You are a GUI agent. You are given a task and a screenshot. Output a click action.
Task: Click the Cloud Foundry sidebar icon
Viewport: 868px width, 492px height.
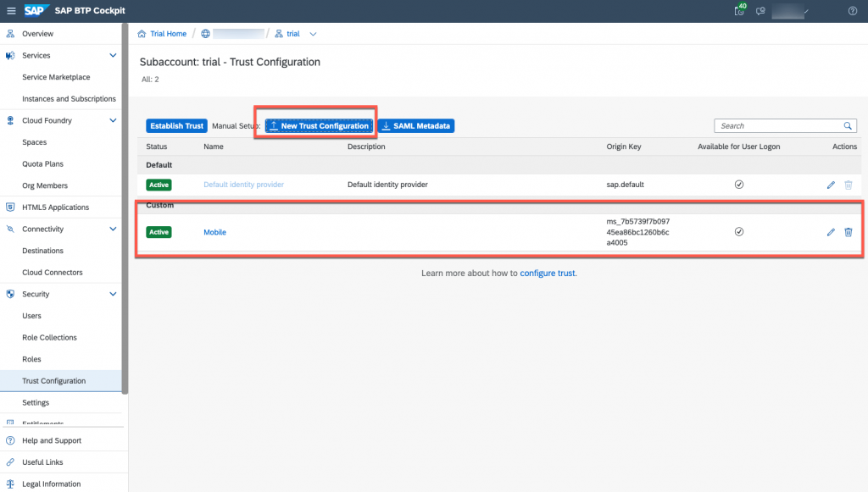pos(10,120)
